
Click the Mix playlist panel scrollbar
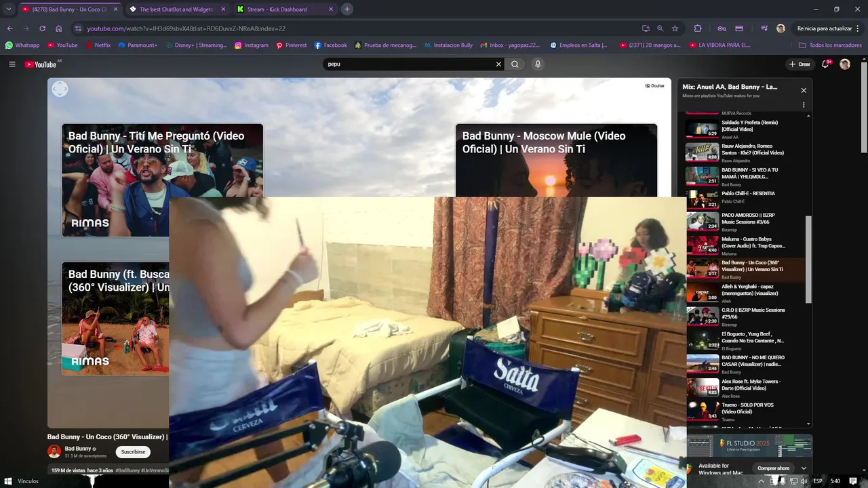point(808,260)
